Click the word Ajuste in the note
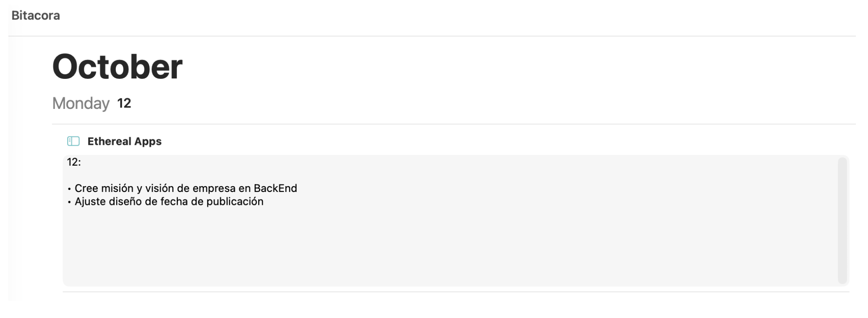Viewport: 868px width, 318px height. 90,202
